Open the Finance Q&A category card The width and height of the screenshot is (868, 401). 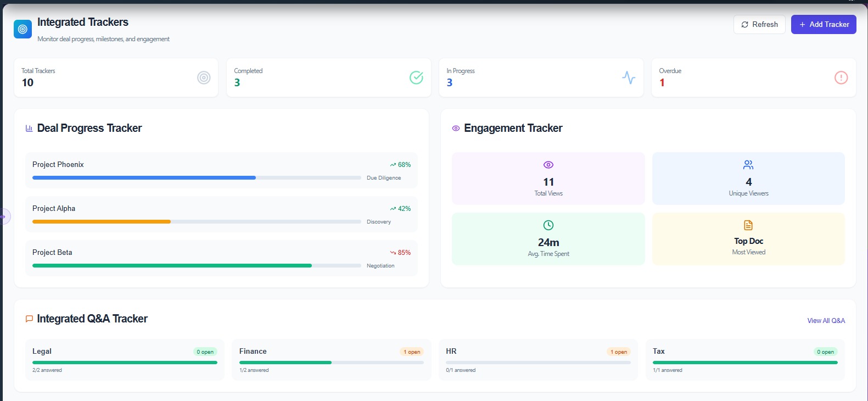pyautogui.click(x=331, y=359)
